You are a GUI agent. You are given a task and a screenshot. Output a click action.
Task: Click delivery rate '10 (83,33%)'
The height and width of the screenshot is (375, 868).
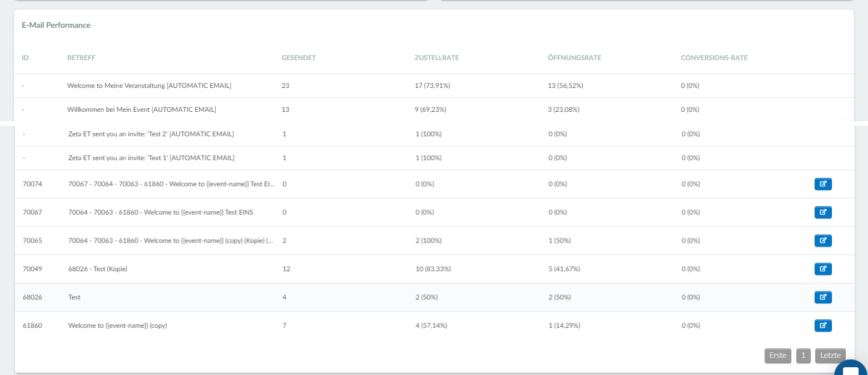[x=433, y=269]
